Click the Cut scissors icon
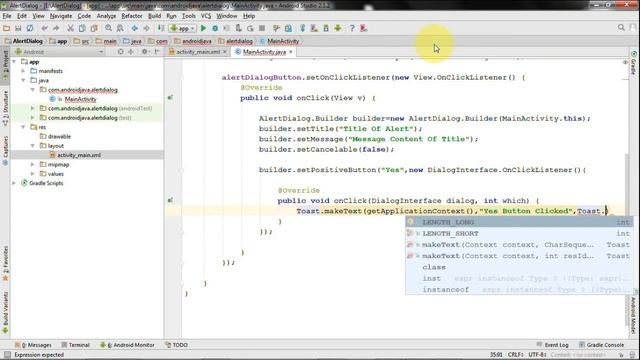The width and height of the screenshot is (640, 360). (x=71, y=28)
